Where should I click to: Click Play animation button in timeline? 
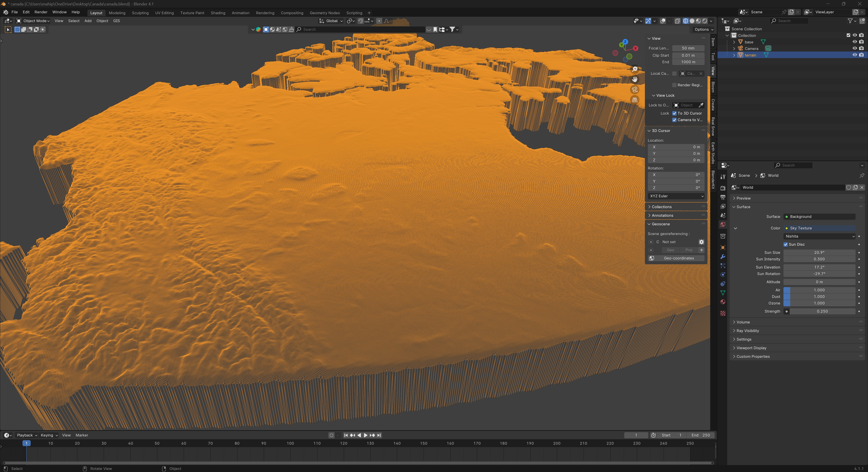click(366, 435)
